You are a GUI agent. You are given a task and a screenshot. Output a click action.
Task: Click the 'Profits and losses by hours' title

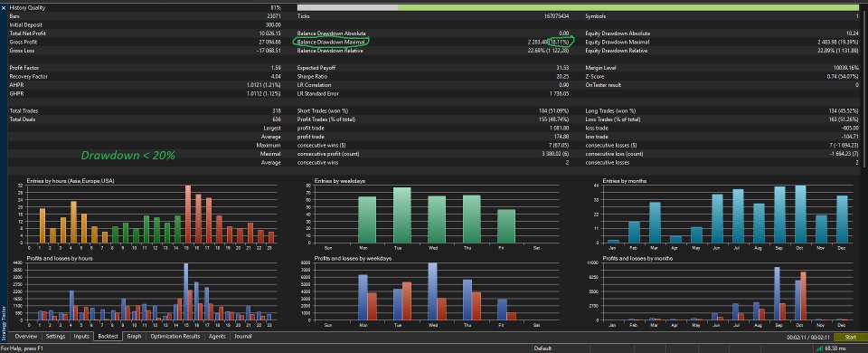pos(60,259)
